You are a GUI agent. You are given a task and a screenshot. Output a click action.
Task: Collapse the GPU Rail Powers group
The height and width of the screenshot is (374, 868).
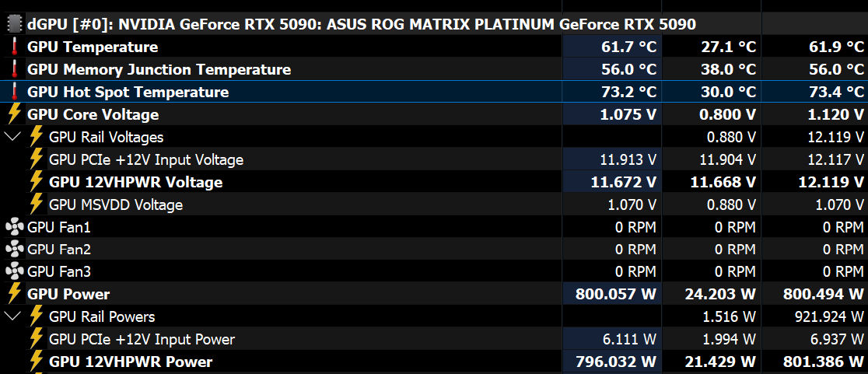click(x=12, y=316)
